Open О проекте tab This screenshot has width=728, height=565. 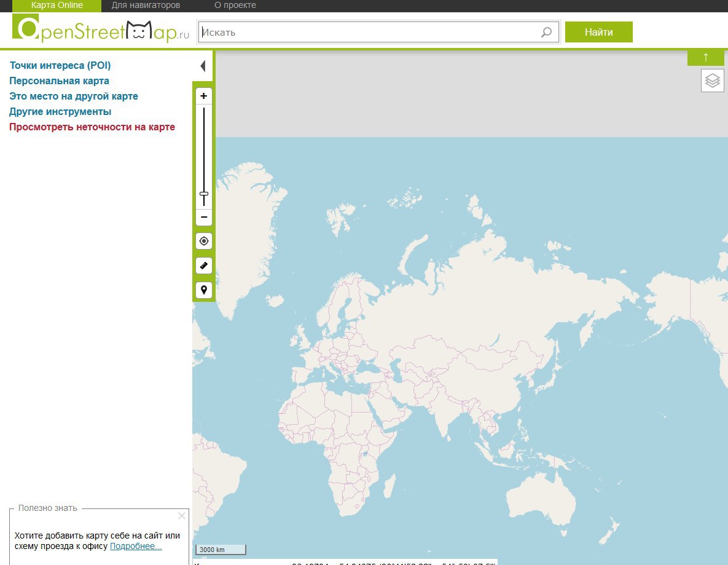(235, 5)
